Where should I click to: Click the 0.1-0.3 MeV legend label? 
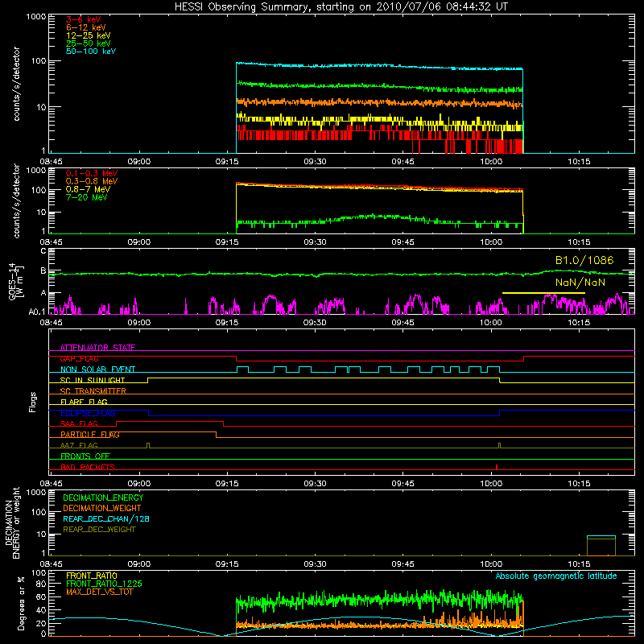[x=92, y=173]
